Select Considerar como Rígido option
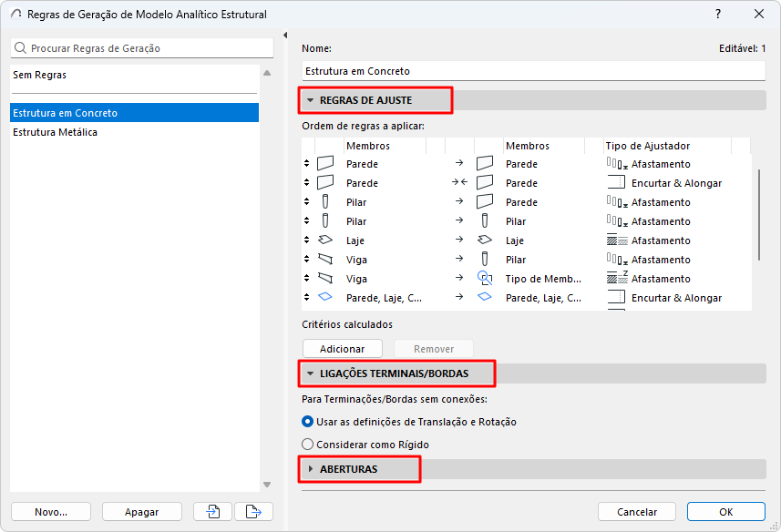Screen dimensions: 781x532 (308, 445)
